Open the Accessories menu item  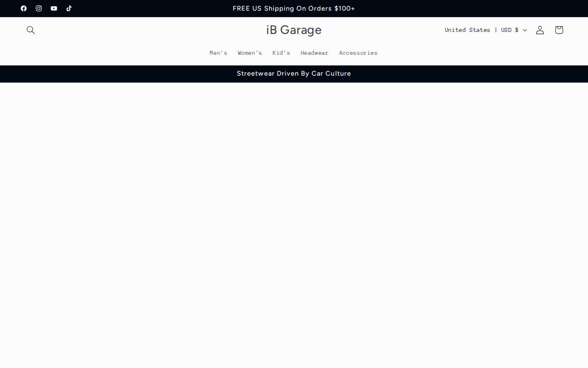coord(358,53)
